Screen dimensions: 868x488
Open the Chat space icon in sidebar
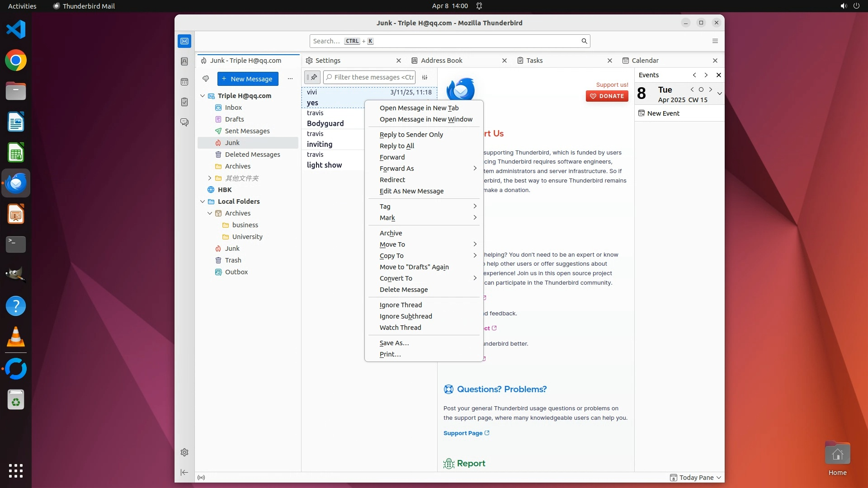(x=184, y=122)
